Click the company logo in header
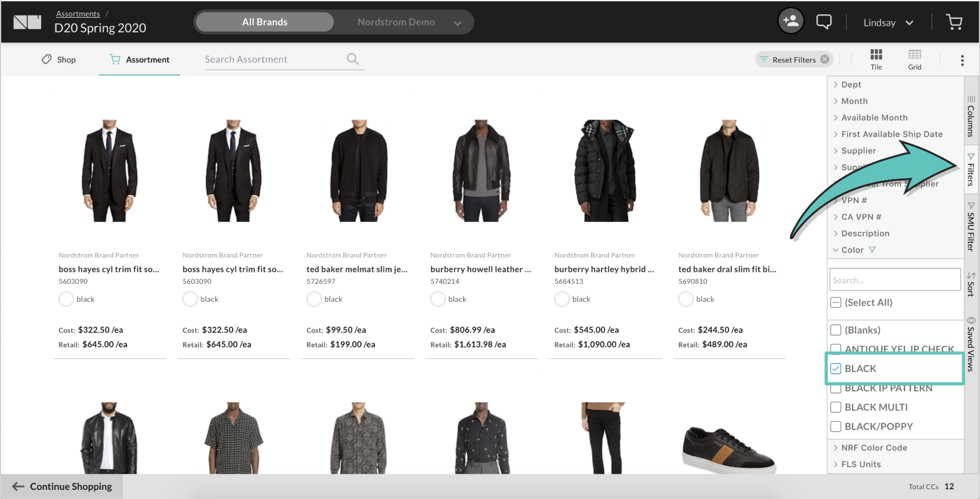 (x=27, y=22)
